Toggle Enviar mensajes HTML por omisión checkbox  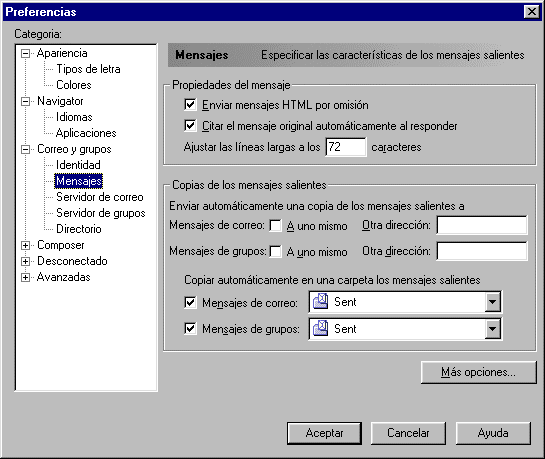point(190,105)
